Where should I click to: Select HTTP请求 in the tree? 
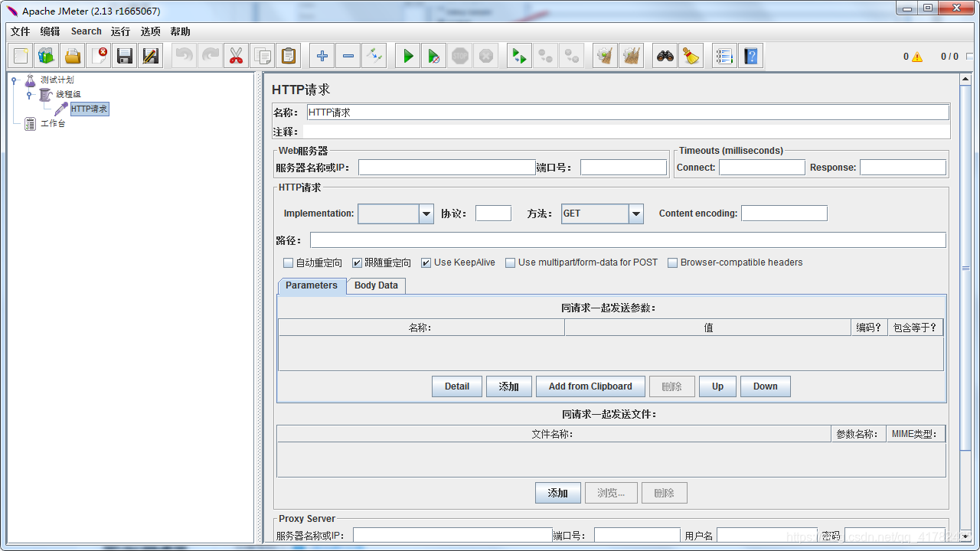click(x=89, y=109)
